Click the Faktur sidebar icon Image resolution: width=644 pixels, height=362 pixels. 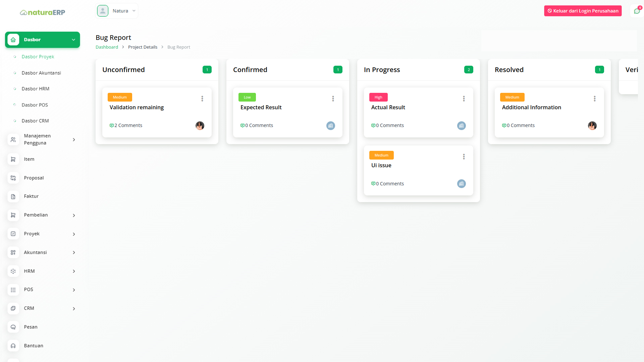pyautogui.click(x=13, y=197)
